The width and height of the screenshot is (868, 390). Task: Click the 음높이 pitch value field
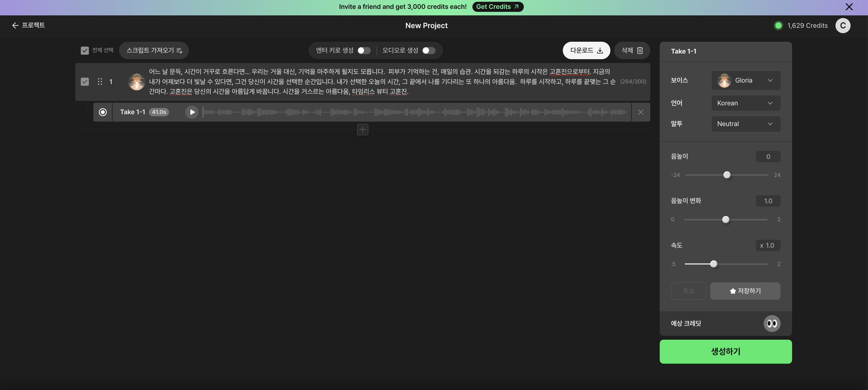click(768, 156)
